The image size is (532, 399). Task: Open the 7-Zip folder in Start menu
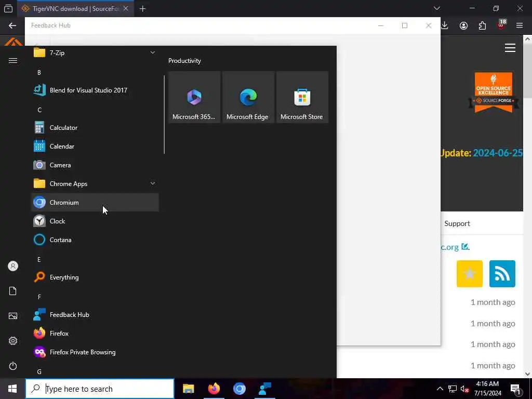tap(95, 53)
